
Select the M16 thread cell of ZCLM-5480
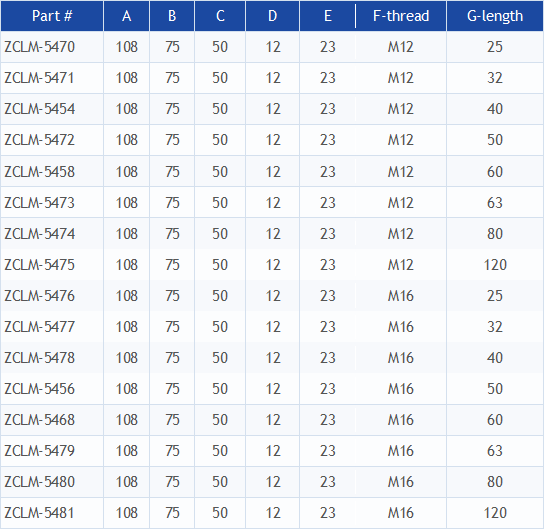pos(400,482)
